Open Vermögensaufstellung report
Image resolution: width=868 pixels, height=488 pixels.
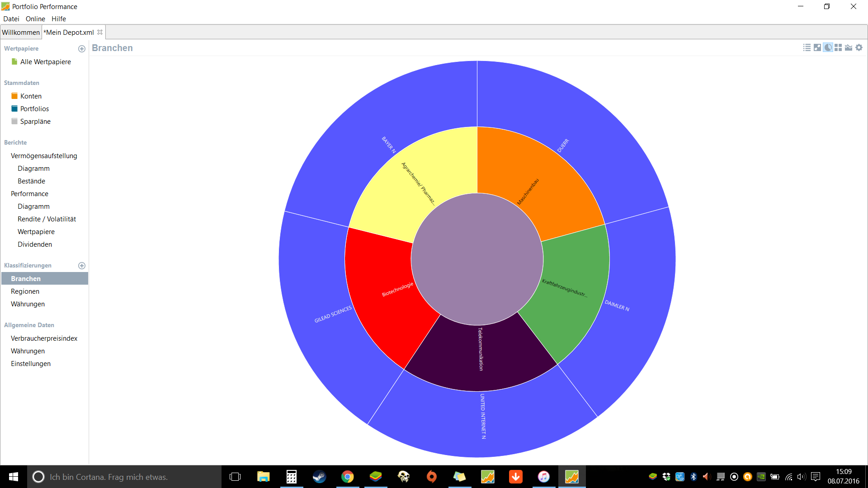[44, 156]
